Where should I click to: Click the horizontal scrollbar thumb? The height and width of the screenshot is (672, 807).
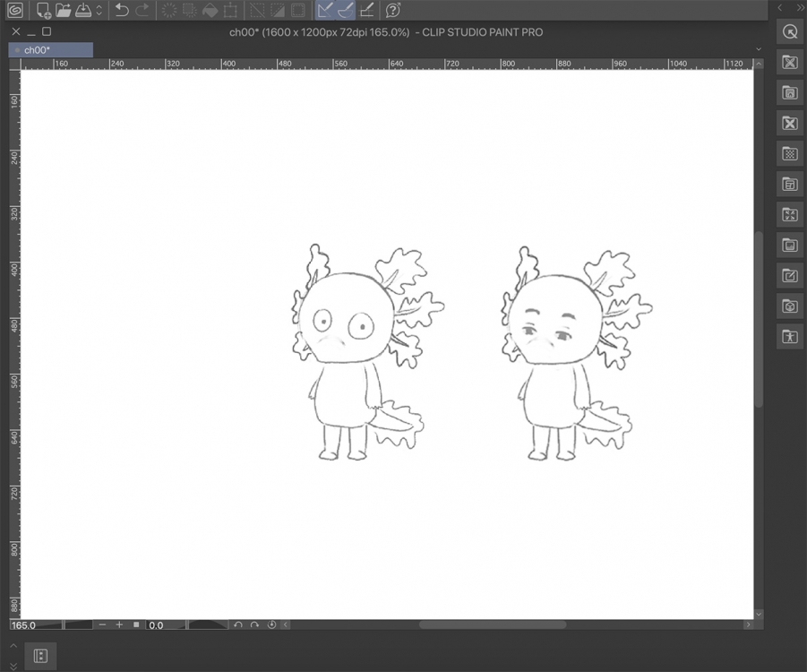click(x=493, y=625)
